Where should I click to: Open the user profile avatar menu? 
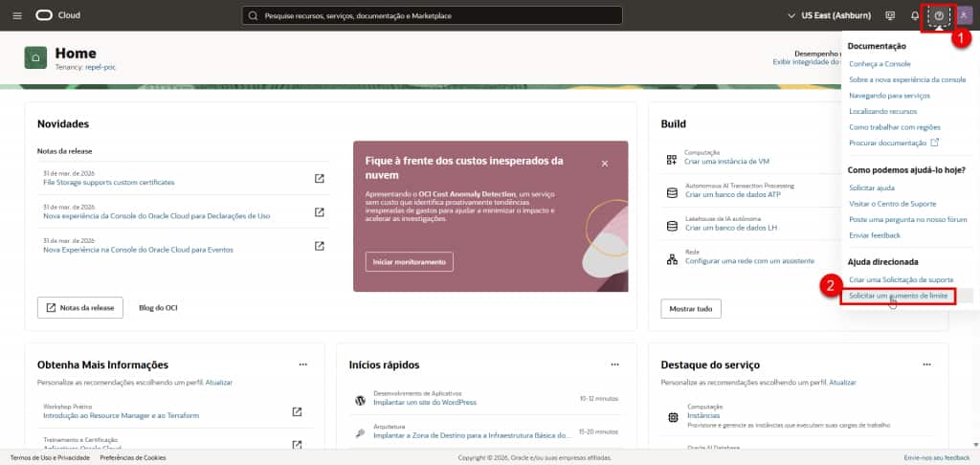964,15
